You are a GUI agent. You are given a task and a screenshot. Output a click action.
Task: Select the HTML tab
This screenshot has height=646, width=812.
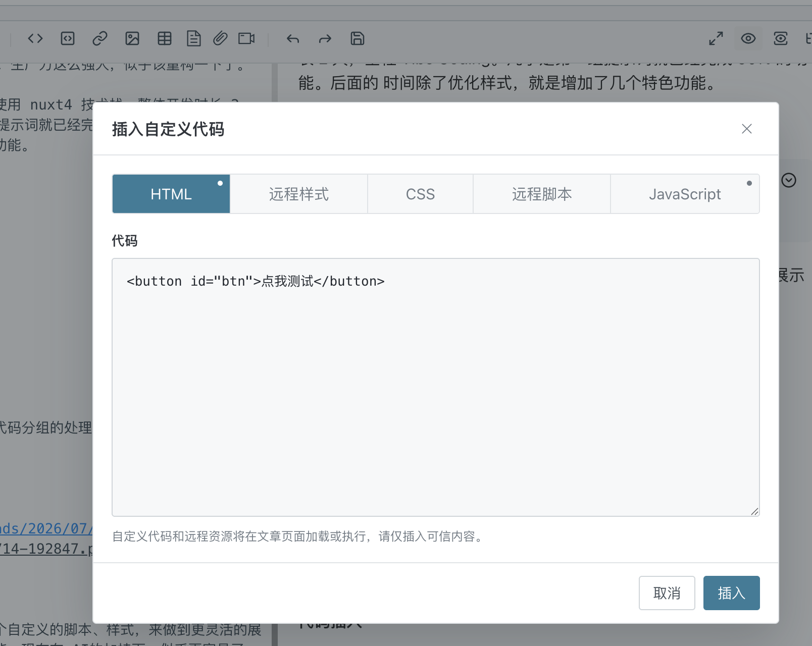pyautogui.click(x=171, y=194)
